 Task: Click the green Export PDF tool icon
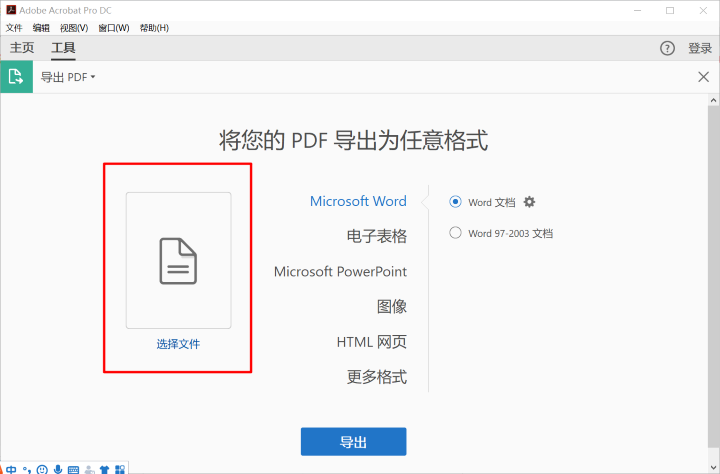pos(16,77)
